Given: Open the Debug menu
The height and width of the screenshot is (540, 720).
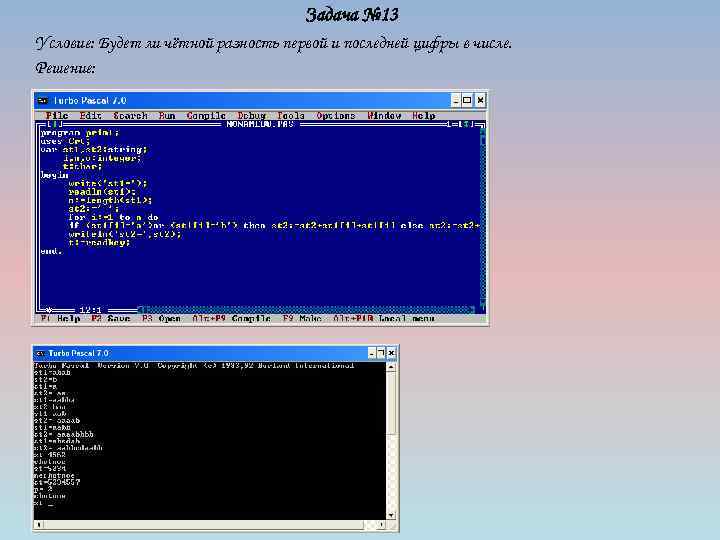Looking at the screenshot, I should [252, 116].
